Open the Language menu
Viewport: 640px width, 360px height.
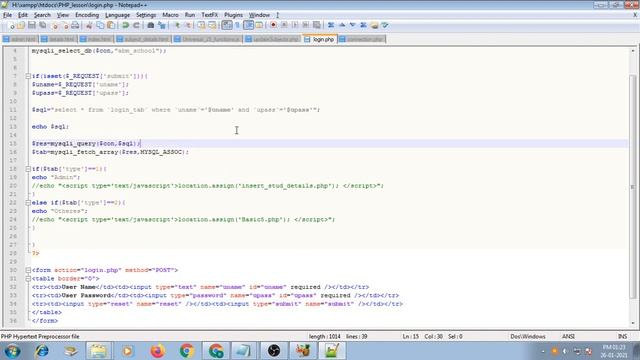pos(117,15)
